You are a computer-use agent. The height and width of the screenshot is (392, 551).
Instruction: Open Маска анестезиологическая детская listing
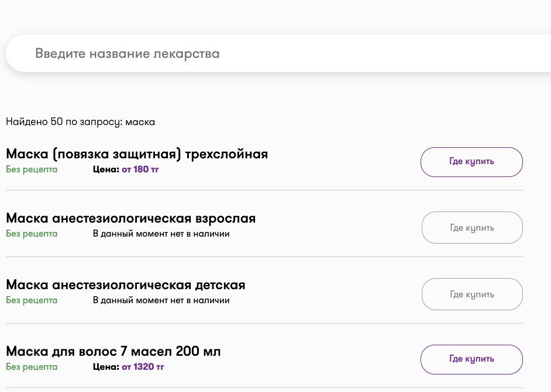pos(125,285)
